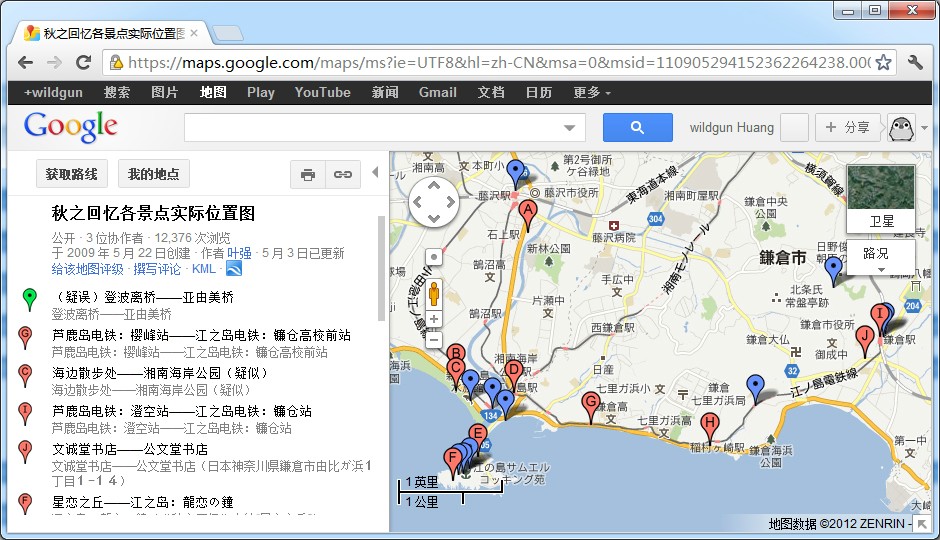This screenshot has width=940, height=540.
Task: Open list entry 樱峰站——江之岛电铁：镰仓高校前站
Action: [201, 336]
